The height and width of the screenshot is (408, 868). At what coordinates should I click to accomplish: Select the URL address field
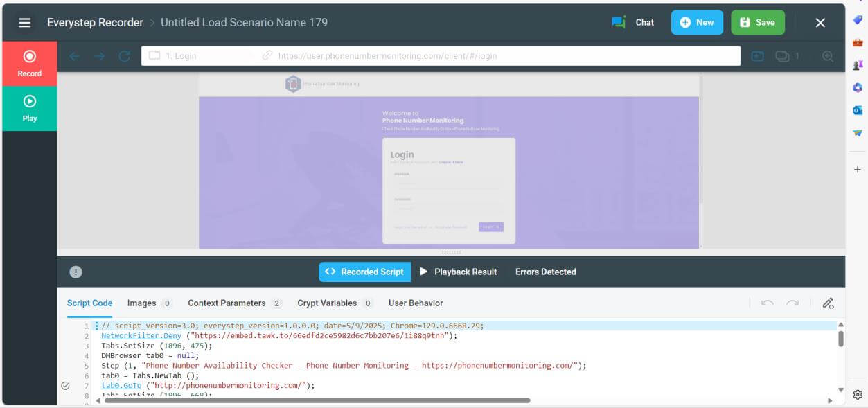pyautogui.click(x=499, y=56)
